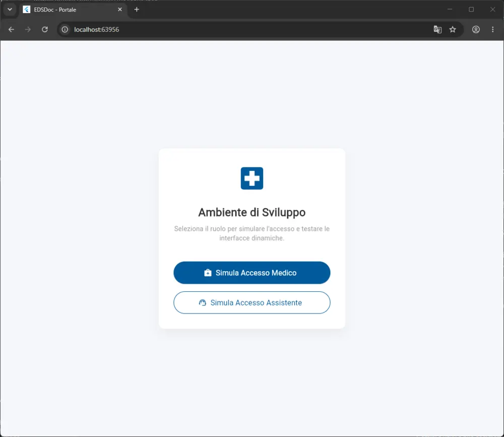Click the Simula Accesso Assistente button
The width and height of the screenshot is (504, 437).
click(x=251, y=302)
